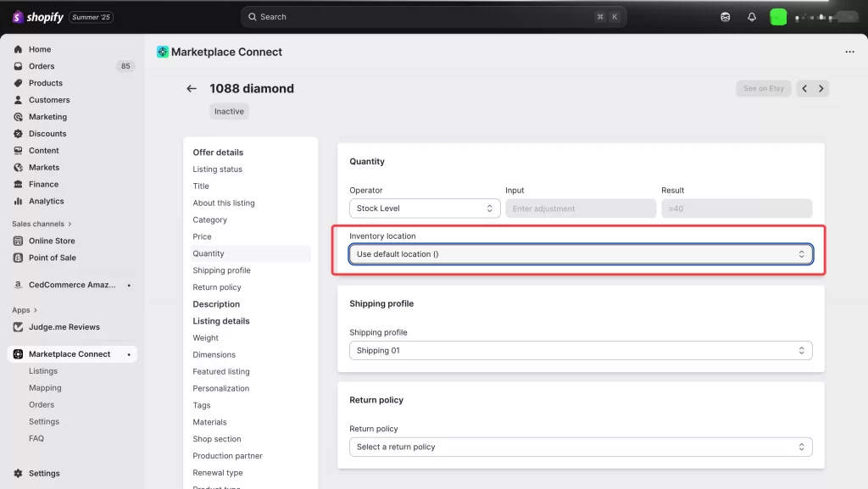Click the Search bar
868x489 pixels.
[x=433, y=17]
